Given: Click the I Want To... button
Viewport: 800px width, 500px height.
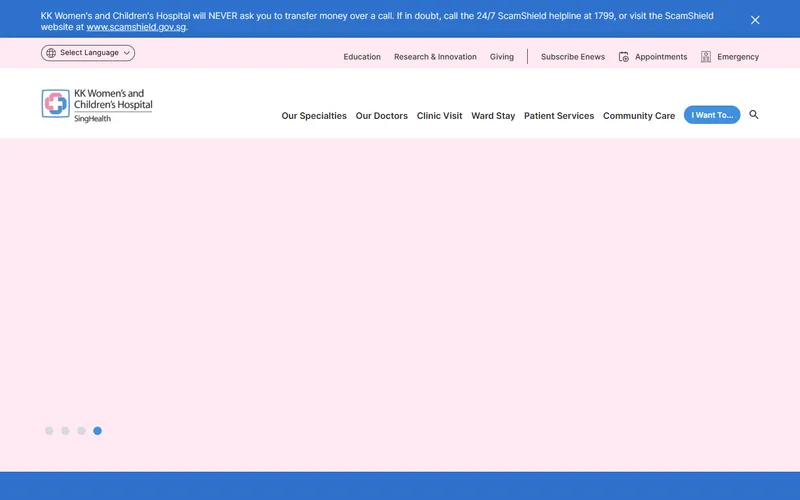Looking at the screenshot, I should 712,115.
